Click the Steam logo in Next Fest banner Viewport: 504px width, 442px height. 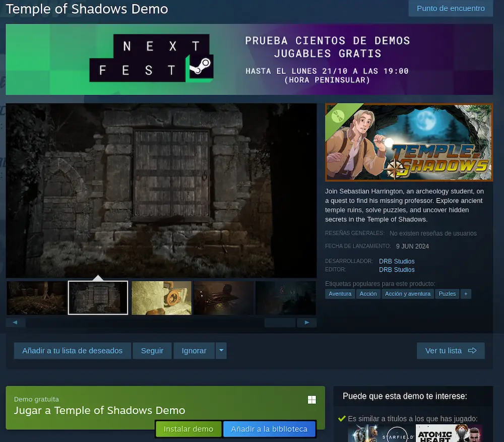[x=202, y=67]
